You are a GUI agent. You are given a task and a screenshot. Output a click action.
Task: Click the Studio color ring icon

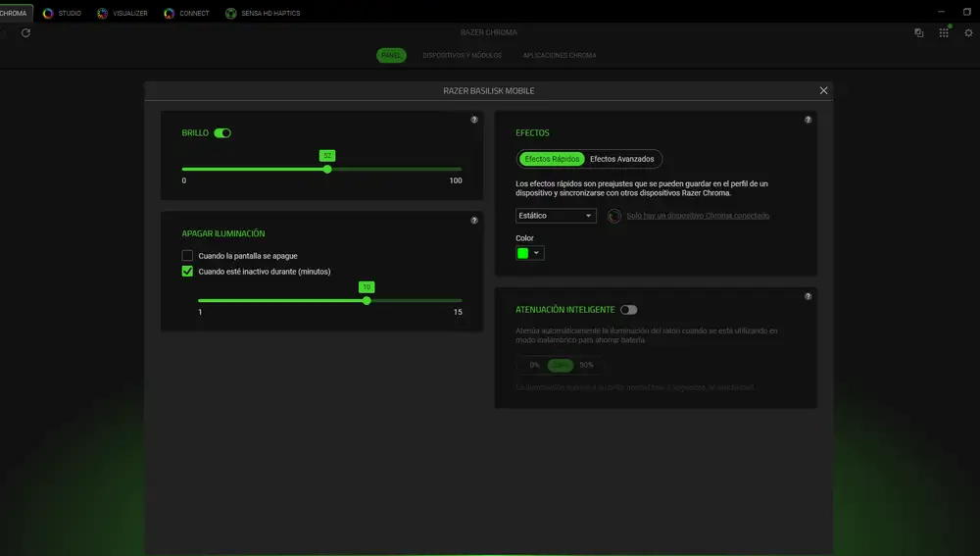48,13
